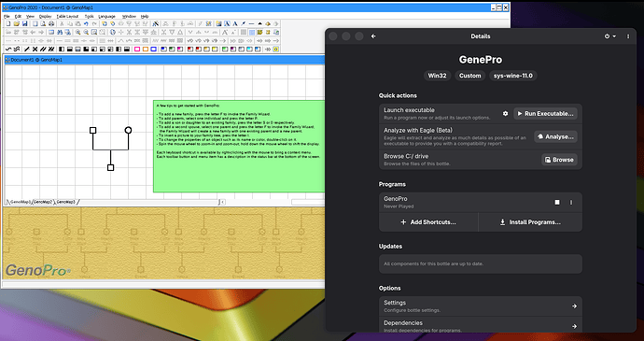This screenshot has height=341, width=644.
Task: Click the Print Preview icon in GenoPro
Action: click(43, 24)
